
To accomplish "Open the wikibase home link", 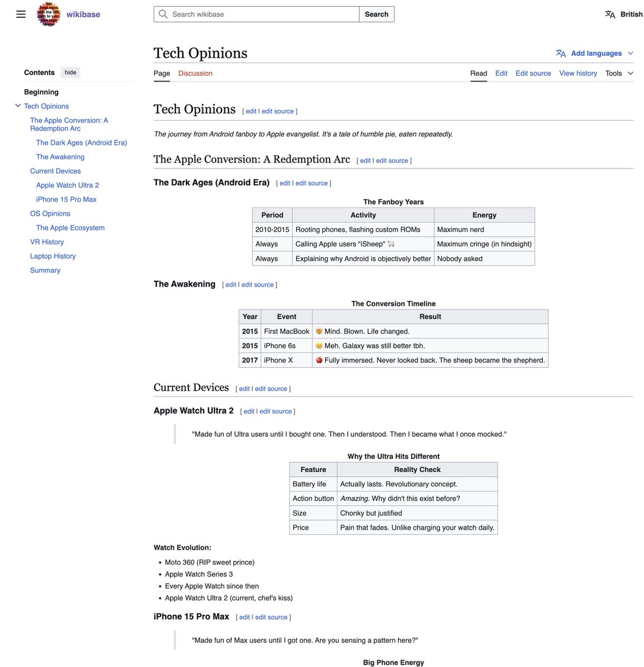I will click(x=83, y=14).
